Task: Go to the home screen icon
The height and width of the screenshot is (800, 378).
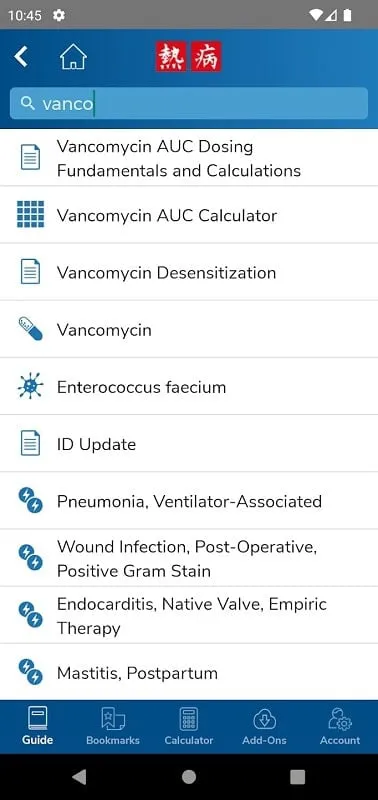Action: coord(73,56)
